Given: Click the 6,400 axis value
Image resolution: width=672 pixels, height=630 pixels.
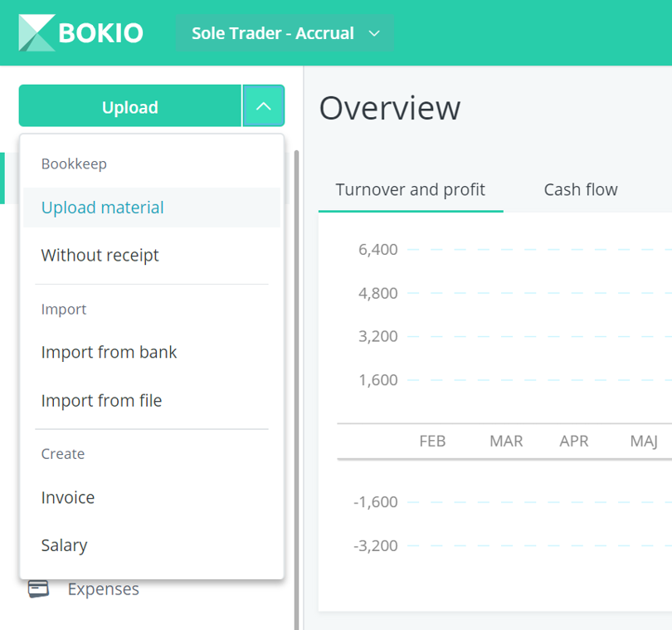Looking at the screenshot, I should (x=378, y=250).
